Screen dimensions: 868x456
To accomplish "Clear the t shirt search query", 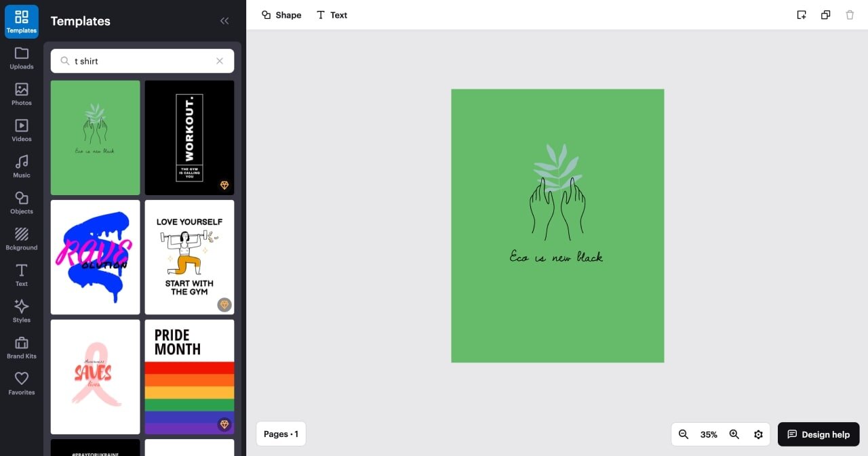I will (x=220, y=61).
